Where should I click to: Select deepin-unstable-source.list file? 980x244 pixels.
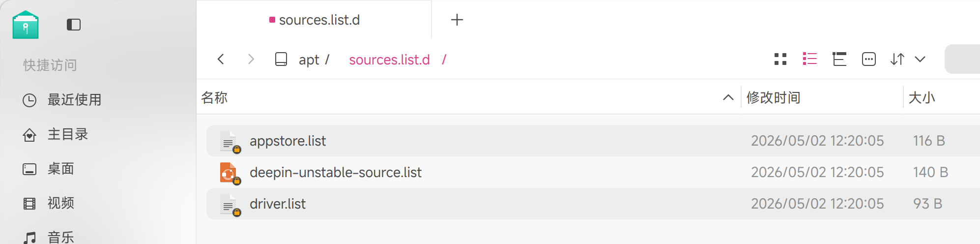(593, 172)
